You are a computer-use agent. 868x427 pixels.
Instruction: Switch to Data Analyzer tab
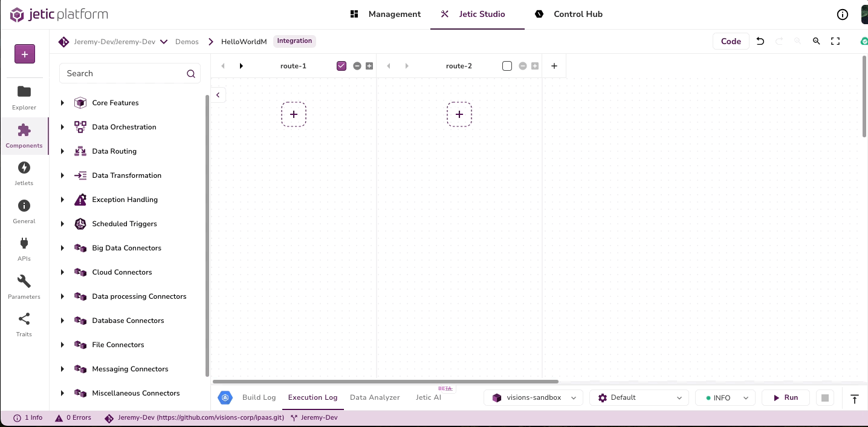point(375,397)
